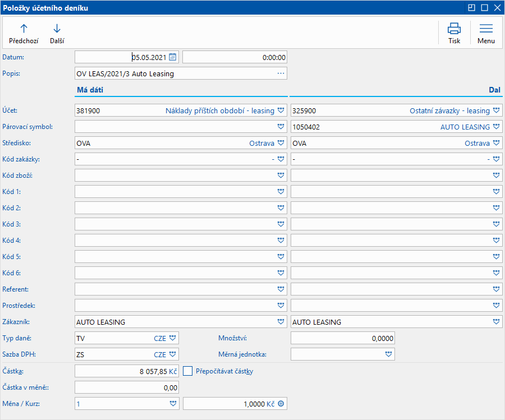The height and width of the screenshot is (420, 505).
Task: Open the calendar picker in Datum field
Action: [173, 57]
